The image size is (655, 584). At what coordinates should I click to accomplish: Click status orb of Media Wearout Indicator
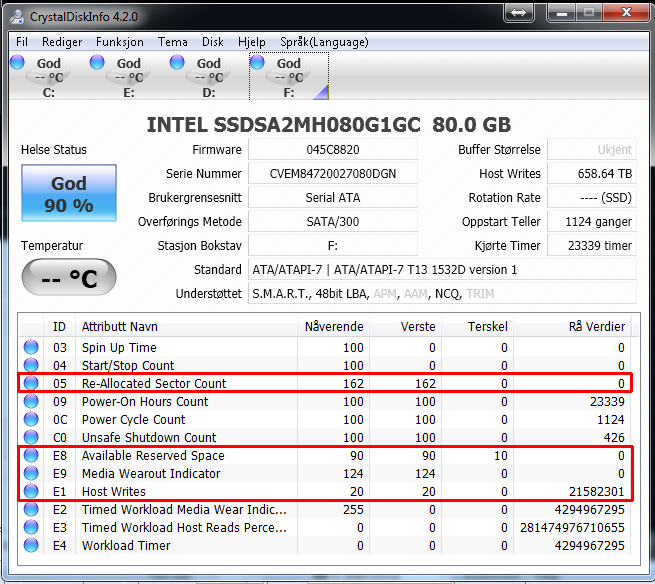click(31, 473)
